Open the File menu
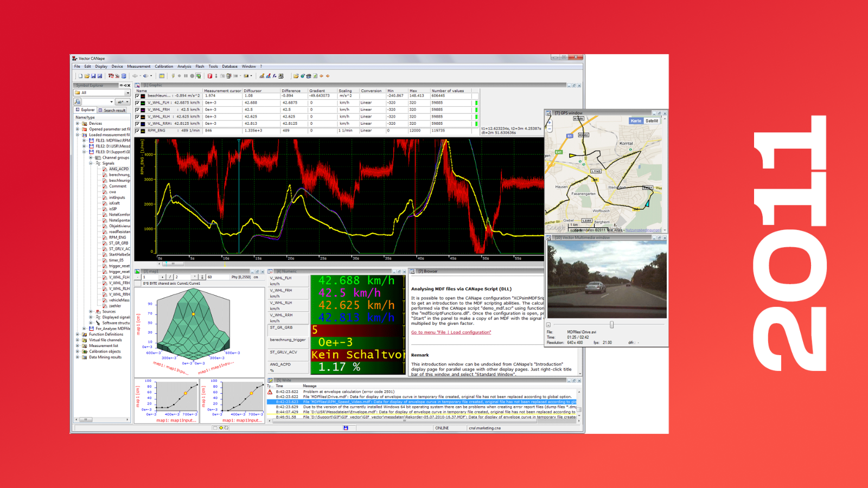The width and height of the screenshot is (868, 488). 77,67
